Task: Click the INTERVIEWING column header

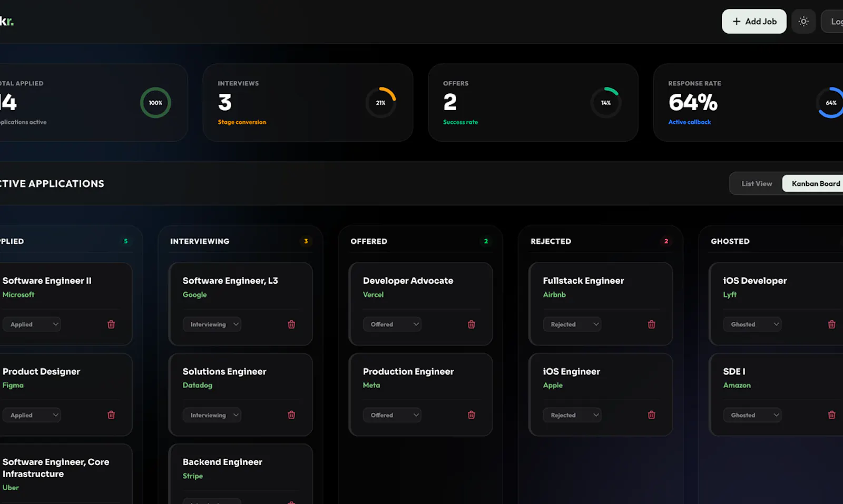Action: (200, 241)
